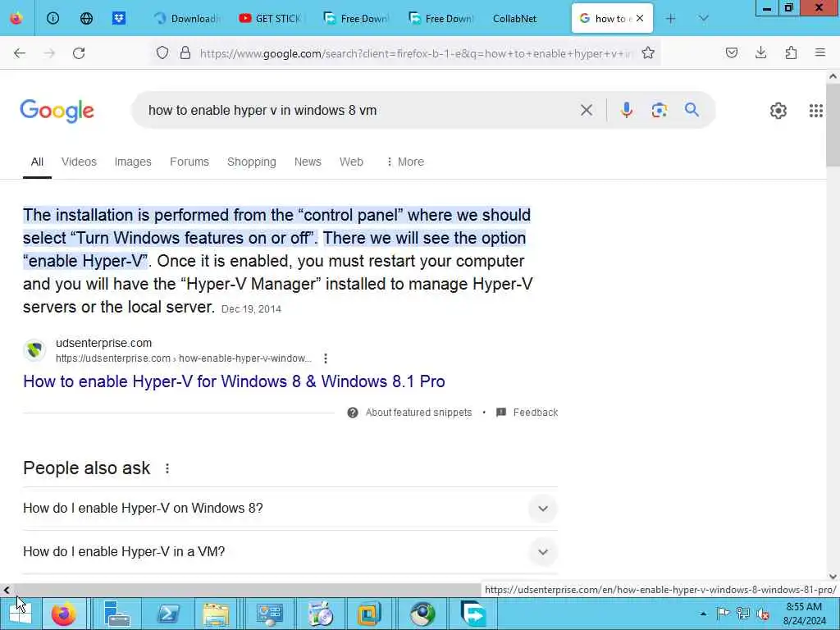Viewport: 840px width, 630px height.
Task: Switch to Shopping results
Action: (x=251, y=162)
